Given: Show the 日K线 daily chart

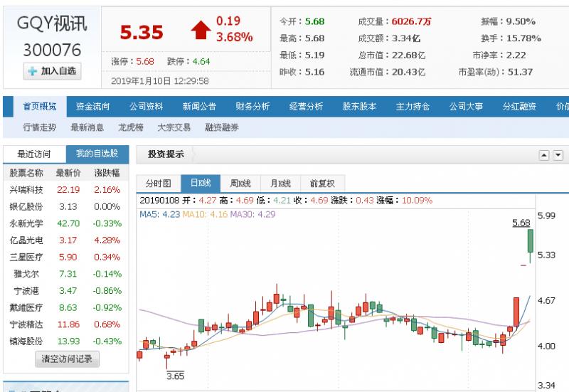Looking at the screenshot, I should pos(201,183).
